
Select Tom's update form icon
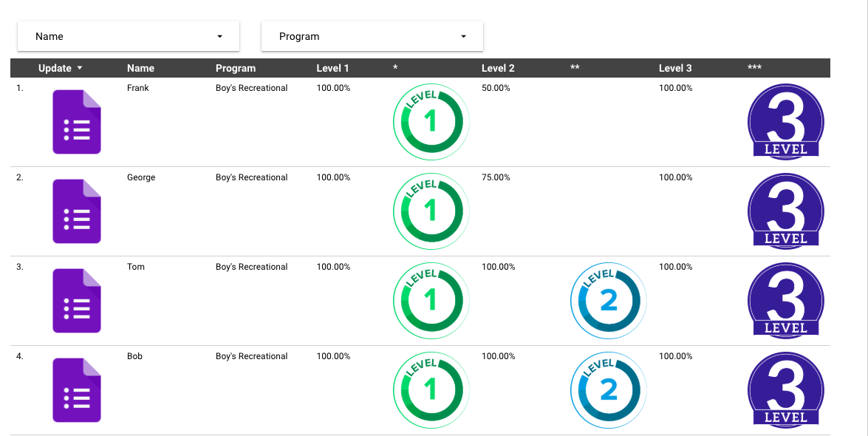coord(76,300)
